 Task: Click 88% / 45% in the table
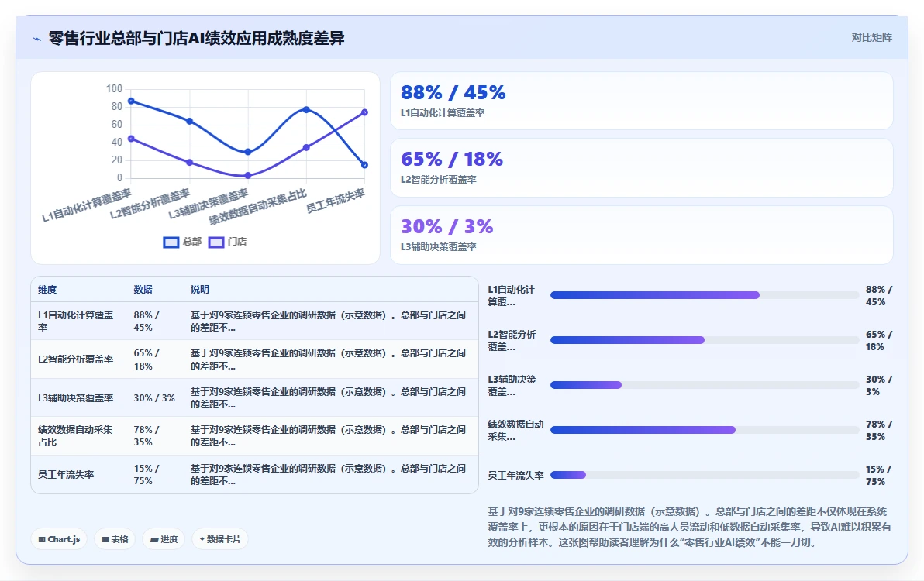pos(147,321)
